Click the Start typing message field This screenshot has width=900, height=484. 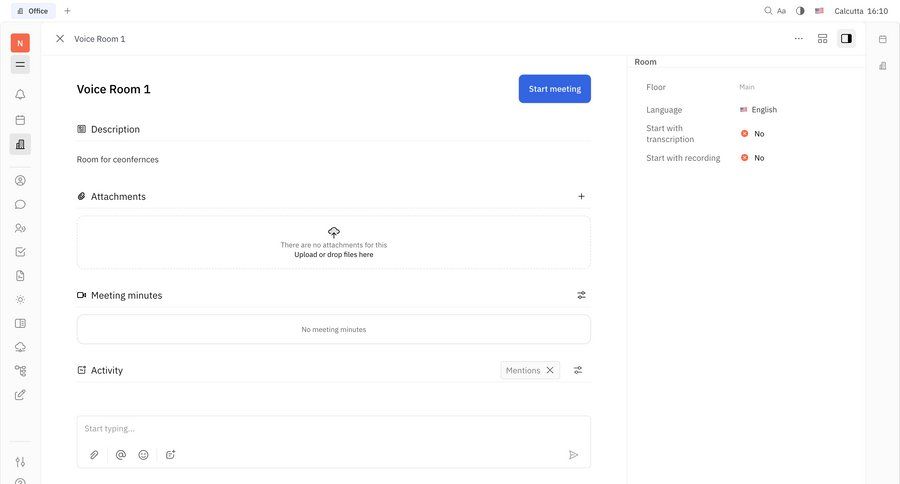(333, 428)
